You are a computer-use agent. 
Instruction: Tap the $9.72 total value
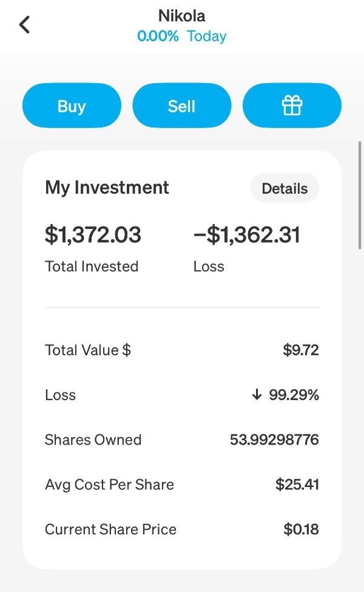[300, 350]
